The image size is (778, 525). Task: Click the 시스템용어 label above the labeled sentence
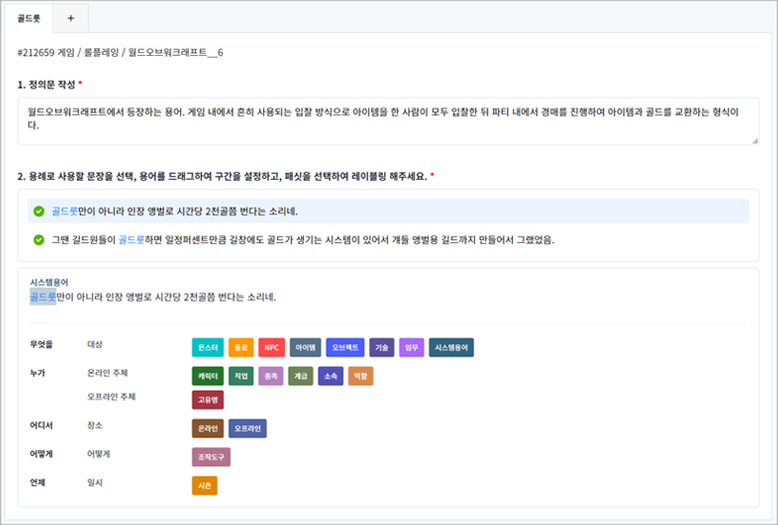(x=49, y=282)
